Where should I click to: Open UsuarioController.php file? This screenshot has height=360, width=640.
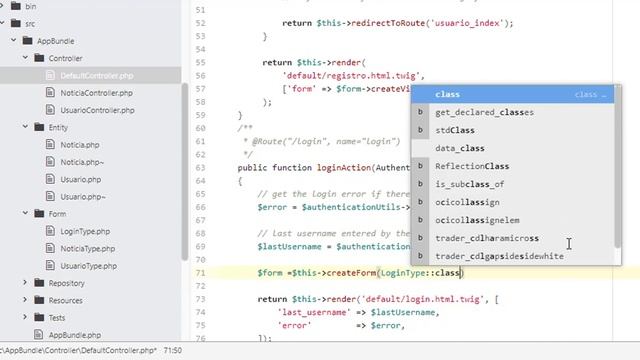[97, 110]
